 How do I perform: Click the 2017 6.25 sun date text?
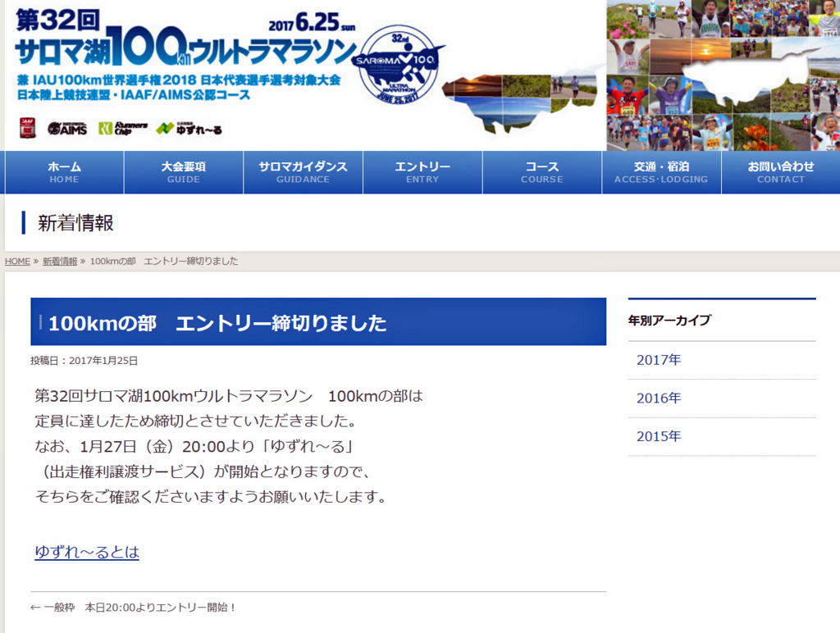tap(312, 22)
